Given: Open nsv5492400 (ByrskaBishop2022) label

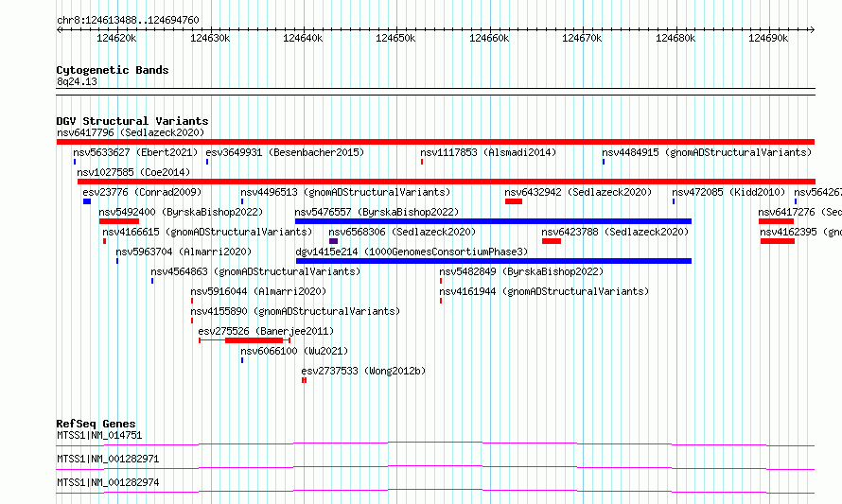Looking at the screenshot, I should pyautogui.click(x=181, y=212).
